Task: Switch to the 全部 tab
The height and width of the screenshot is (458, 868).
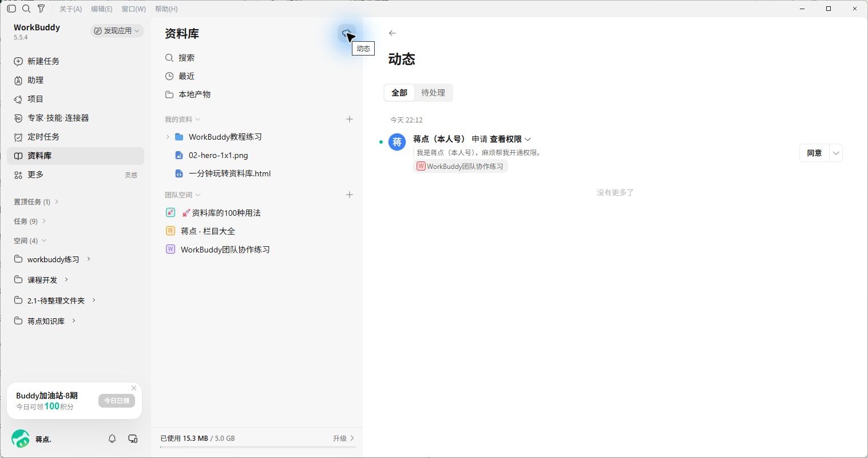Action: point(399,93)
